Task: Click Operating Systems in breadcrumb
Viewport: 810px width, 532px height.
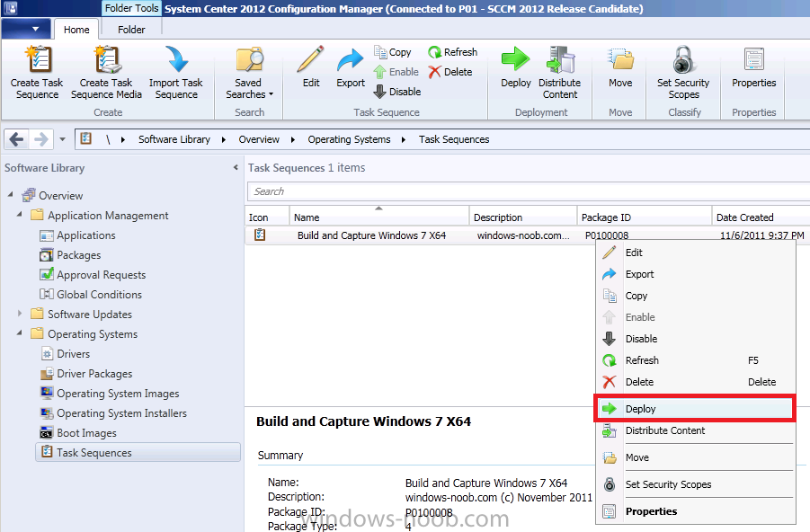Action: tap(349, 139)
